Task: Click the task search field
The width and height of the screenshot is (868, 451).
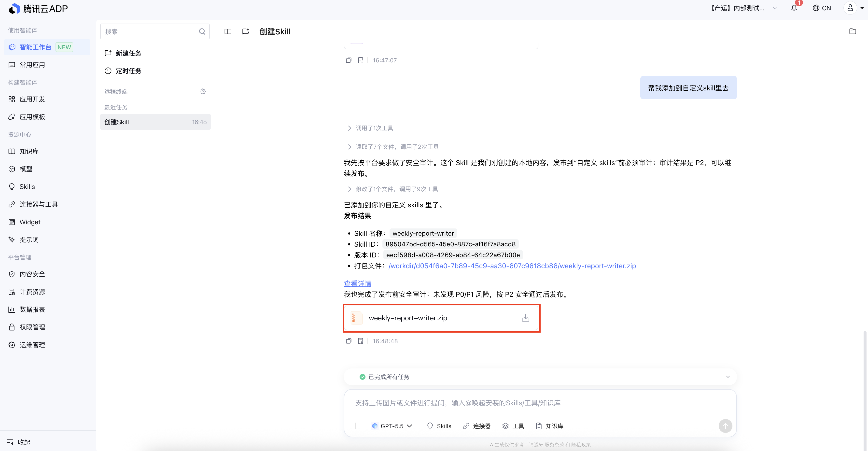Action: tap(155, 32)
